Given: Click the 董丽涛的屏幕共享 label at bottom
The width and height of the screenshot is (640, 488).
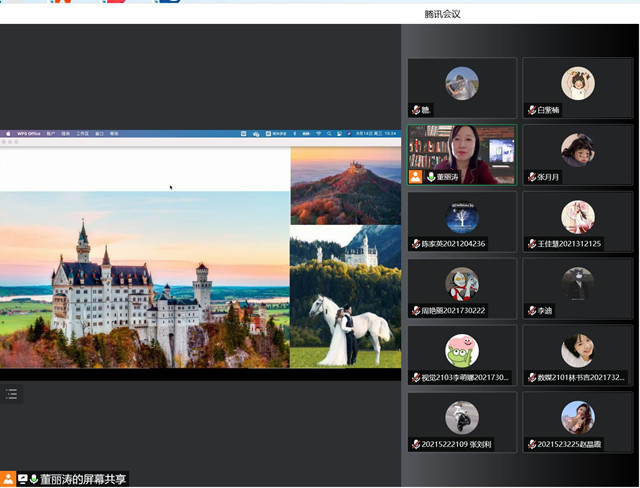Looking at the screenshot, I should pos(83,479).
